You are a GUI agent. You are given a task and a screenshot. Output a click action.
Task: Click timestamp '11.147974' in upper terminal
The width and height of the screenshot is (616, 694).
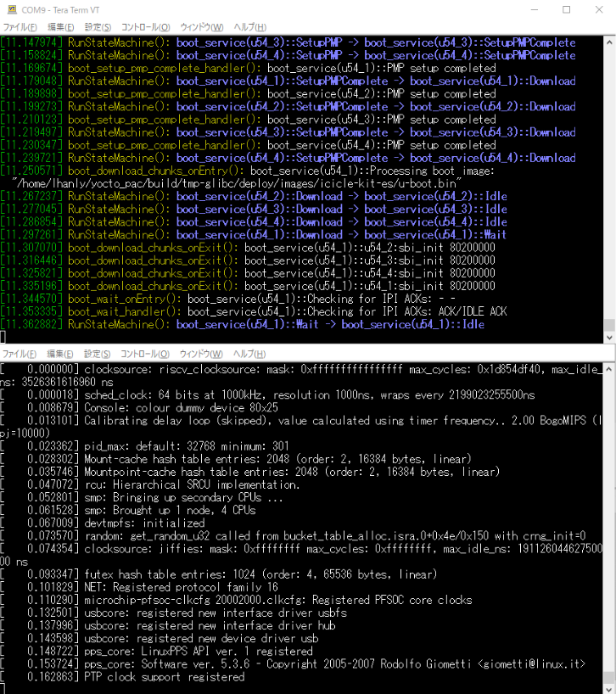[31, 42]
